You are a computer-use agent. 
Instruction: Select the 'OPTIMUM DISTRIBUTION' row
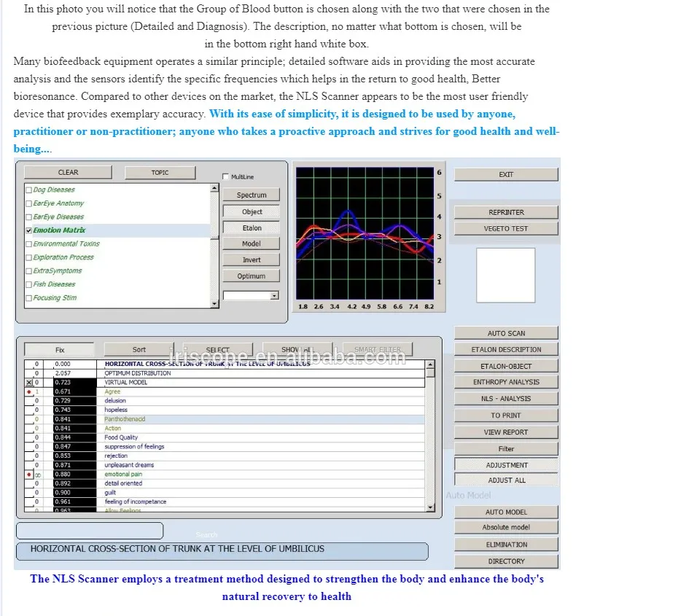click(225, 373)
